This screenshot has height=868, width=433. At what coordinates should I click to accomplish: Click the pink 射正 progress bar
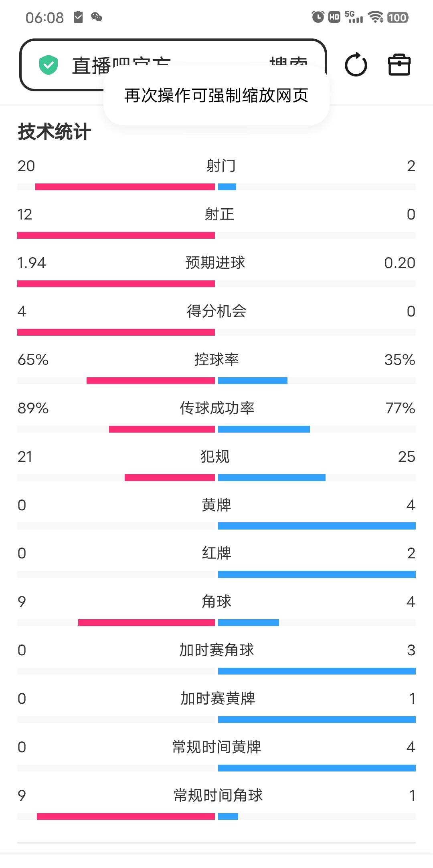(116, 235)
